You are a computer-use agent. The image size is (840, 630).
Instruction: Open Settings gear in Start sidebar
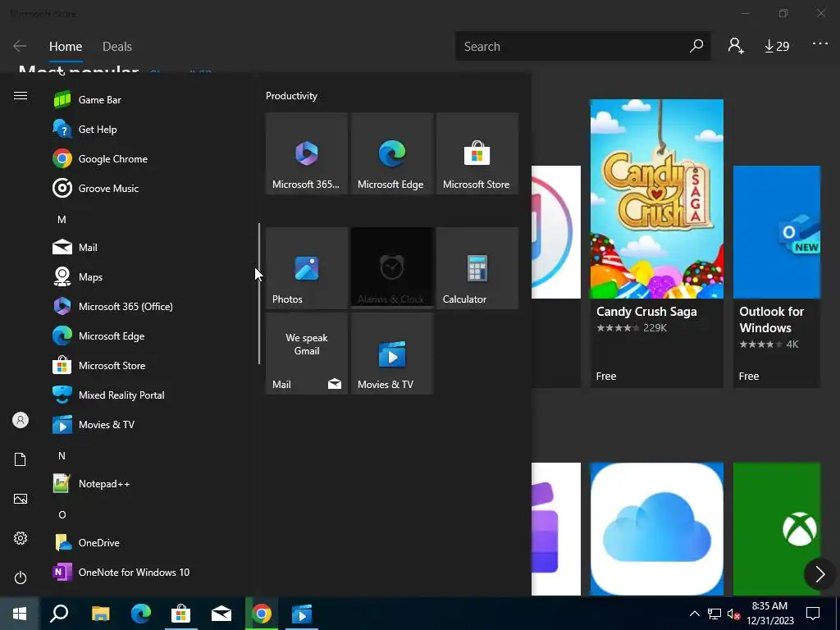tap(21, 538)
